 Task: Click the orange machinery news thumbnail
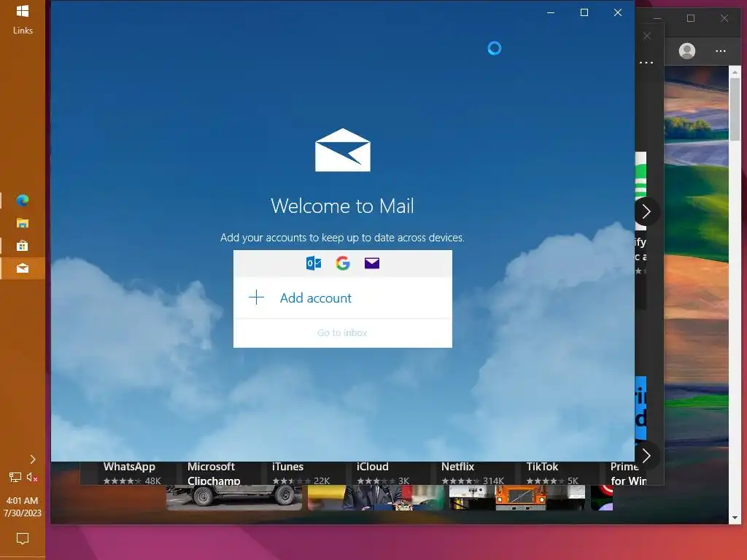click(x=517, y=497)
